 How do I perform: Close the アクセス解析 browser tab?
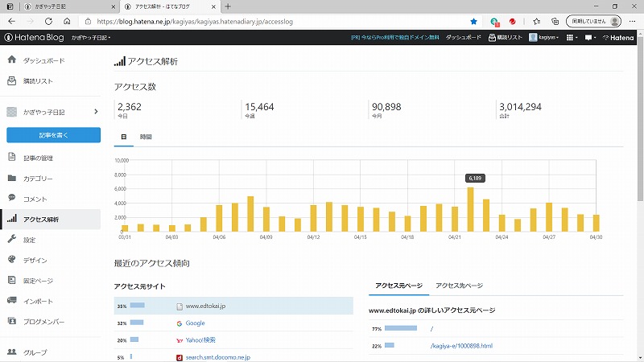point(213,6)
